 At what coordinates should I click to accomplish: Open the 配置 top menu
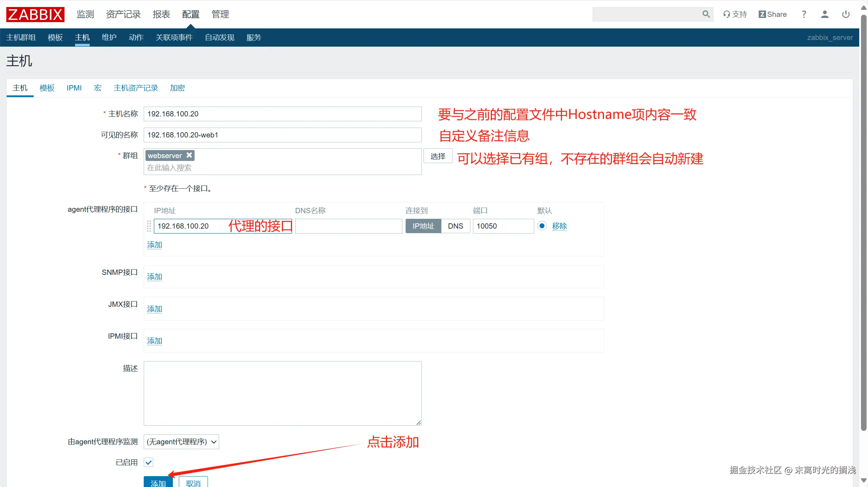(x=191, y=14)
